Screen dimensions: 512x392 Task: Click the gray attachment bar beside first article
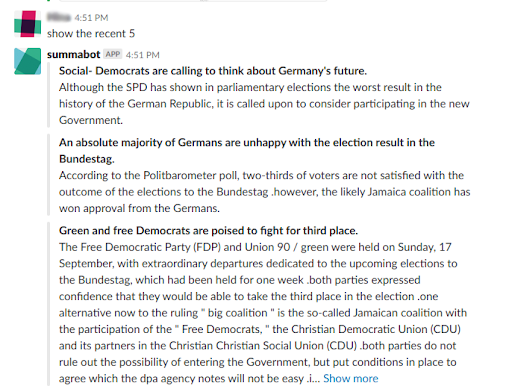[x=49, y=95]
